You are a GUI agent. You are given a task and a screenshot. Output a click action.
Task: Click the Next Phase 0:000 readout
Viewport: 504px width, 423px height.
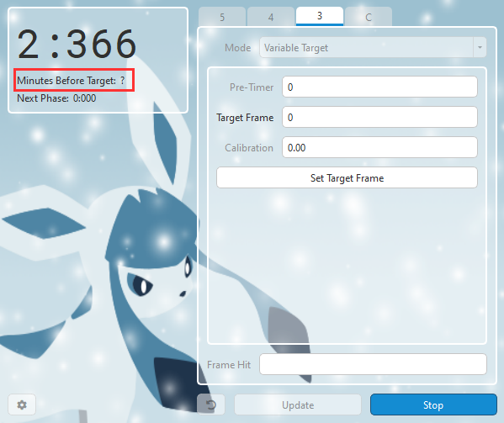56,98
